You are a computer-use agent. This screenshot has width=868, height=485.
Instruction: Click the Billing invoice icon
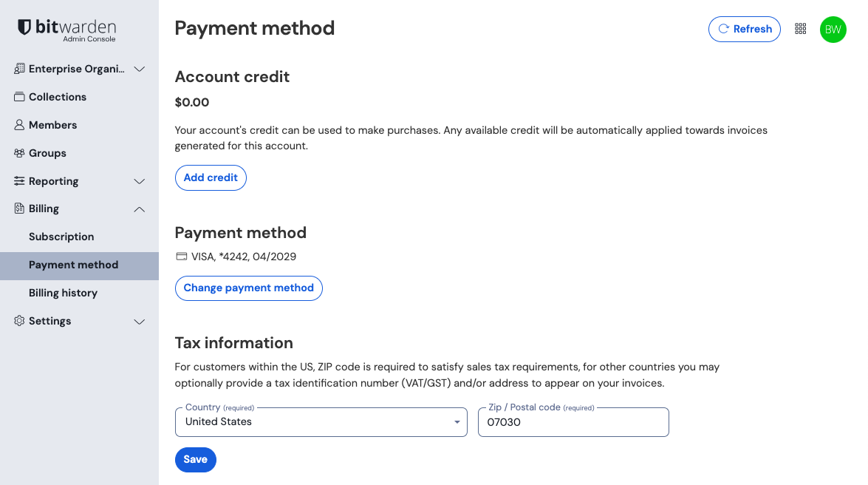19,208
